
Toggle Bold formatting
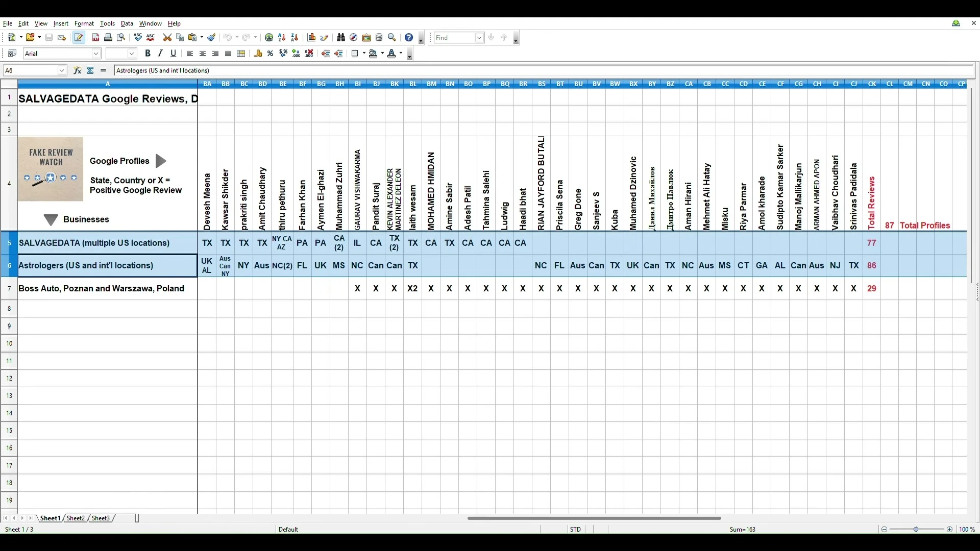click(148, 54)
